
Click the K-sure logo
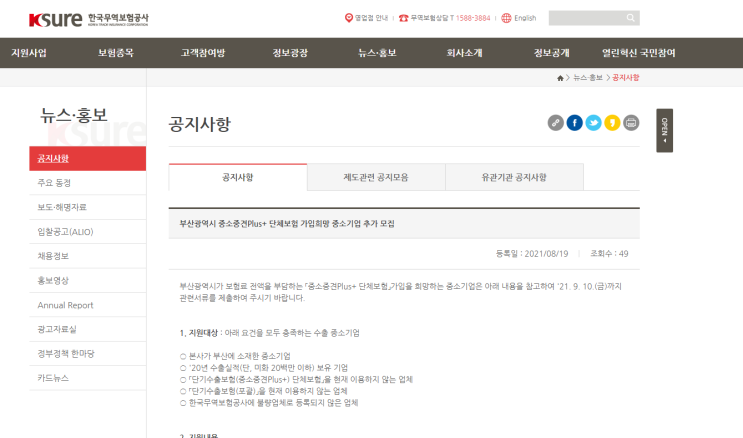[89, 19]
